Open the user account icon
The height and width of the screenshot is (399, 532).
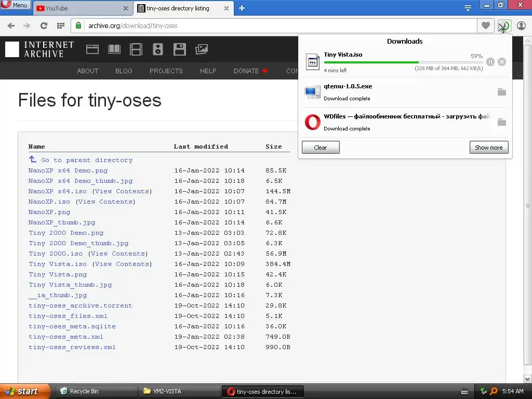(521, 25)
